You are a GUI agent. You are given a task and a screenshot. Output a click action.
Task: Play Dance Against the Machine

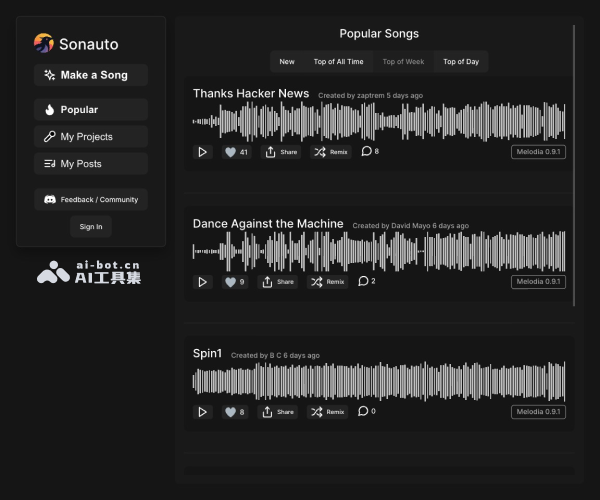(203, 282)
